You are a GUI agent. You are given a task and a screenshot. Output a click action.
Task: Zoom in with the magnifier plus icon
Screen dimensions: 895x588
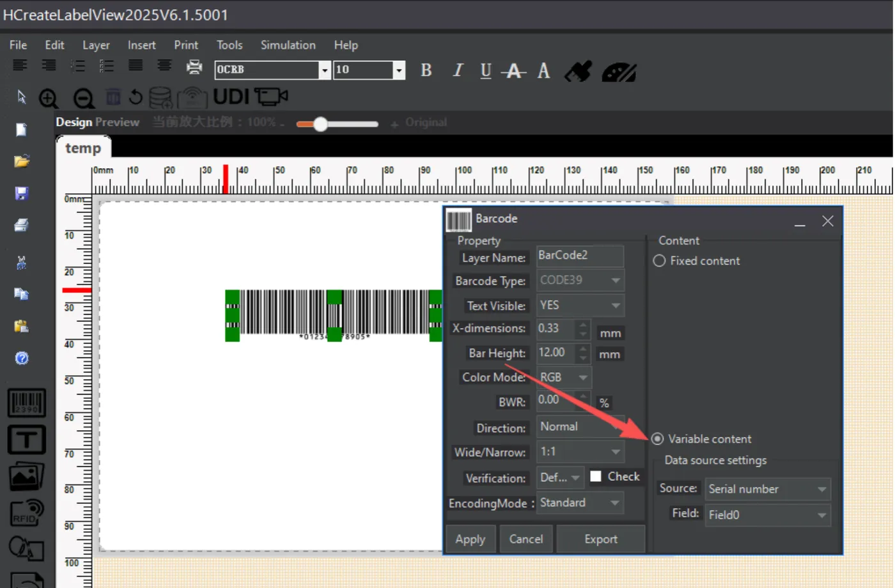click(x=49, y=98)
